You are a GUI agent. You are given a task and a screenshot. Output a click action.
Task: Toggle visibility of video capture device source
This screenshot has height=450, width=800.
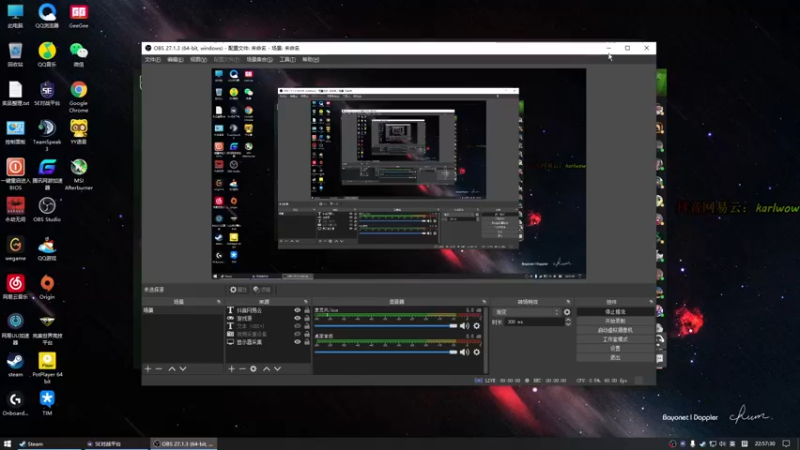[297, 334]
